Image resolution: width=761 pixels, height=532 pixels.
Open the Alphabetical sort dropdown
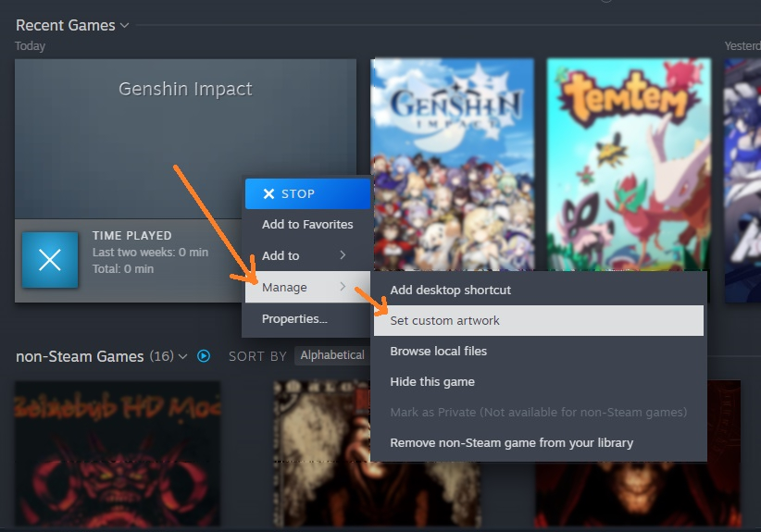click(332, 355)
